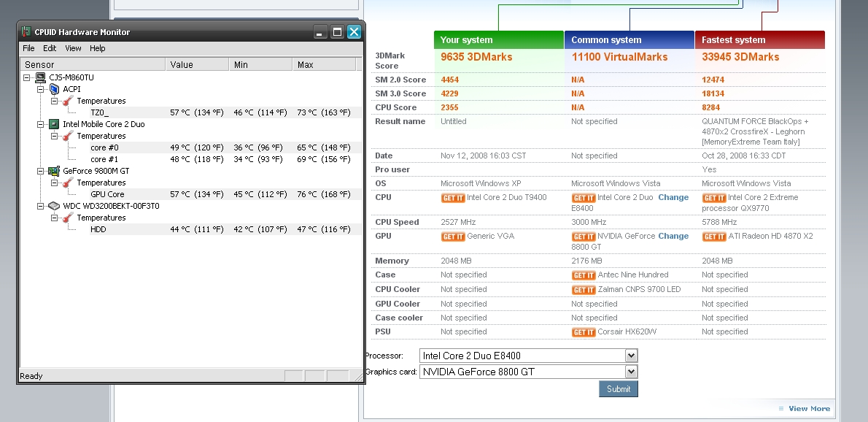Click the Min column header
Viewport: 868px width, 422px height.
[261, 65]
